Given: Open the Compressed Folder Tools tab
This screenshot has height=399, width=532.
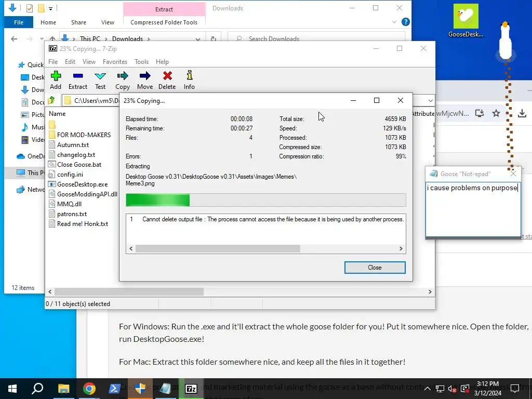Looking at the screenshot, I should click(164, 22).
